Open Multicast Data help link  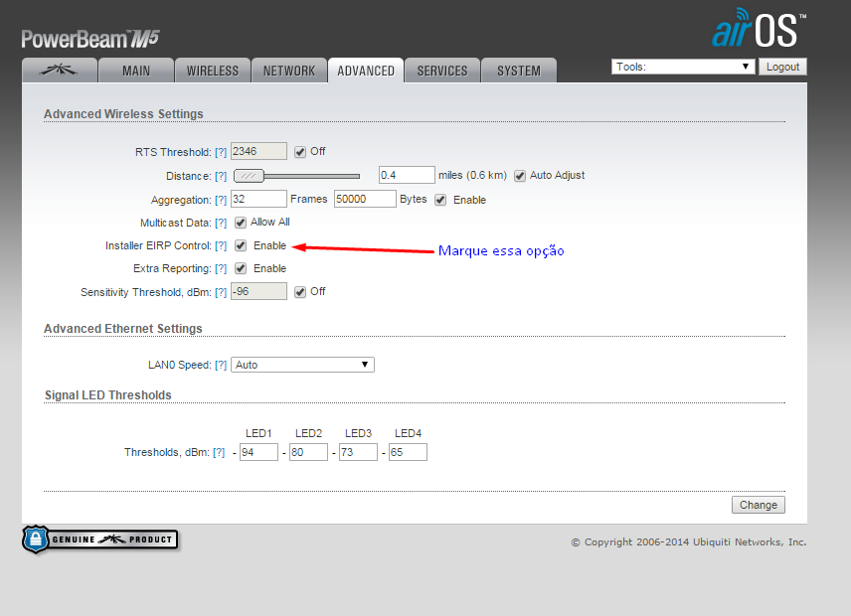(221, 223)
